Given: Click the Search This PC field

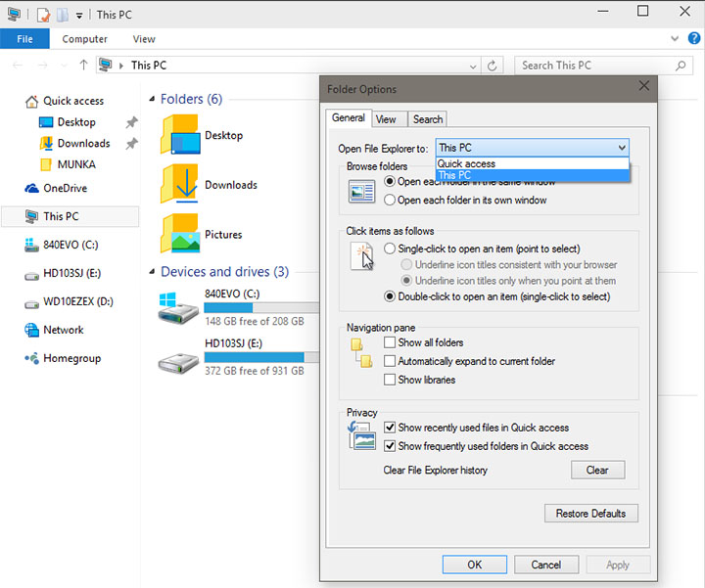Looking at the screenshot, I should 592,66.
